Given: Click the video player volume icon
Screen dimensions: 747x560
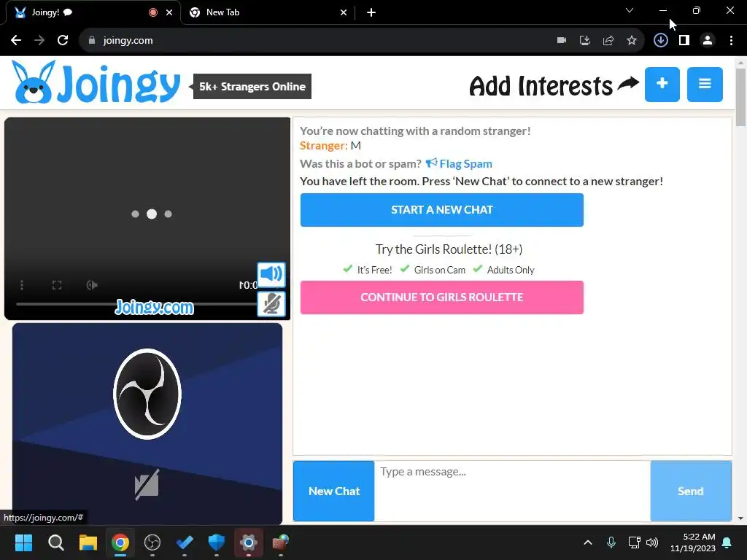Looking at the screenshot, I should pyautogui.click(x=92, y=285).
